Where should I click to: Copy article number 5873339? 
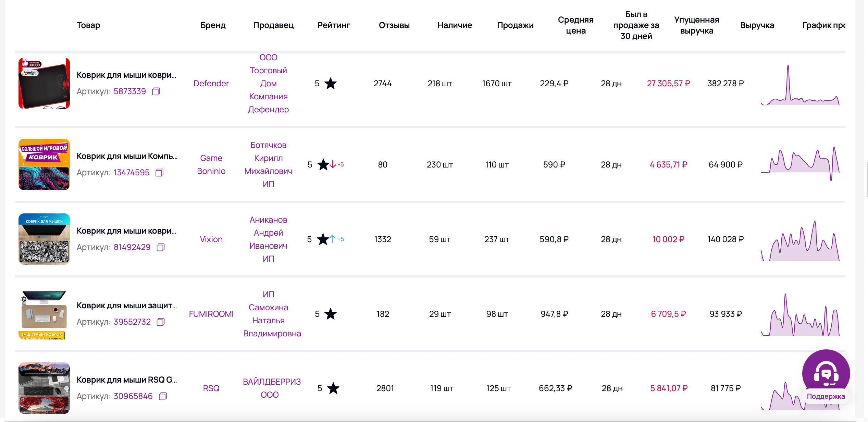point(156,91)
